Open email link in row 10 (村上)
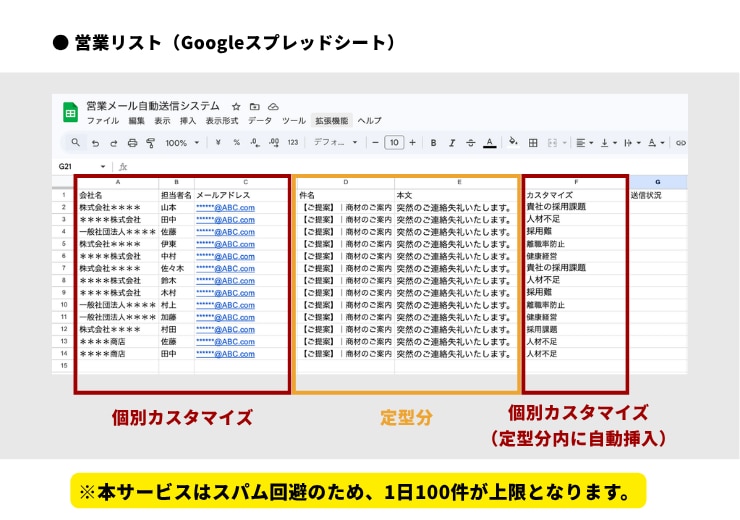 tap(226, 305)
